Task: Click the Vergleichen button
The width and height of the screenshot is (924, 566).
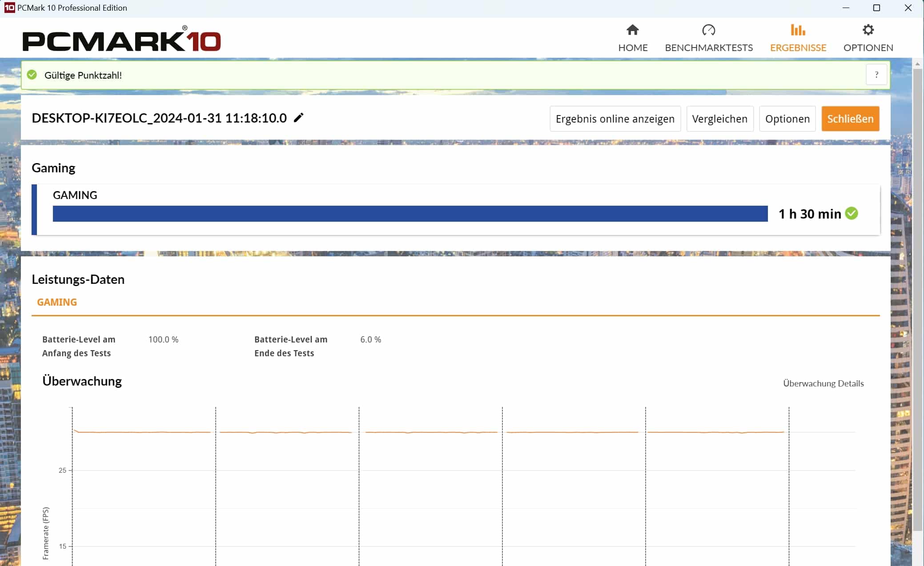Action: (x=719, y=119)
